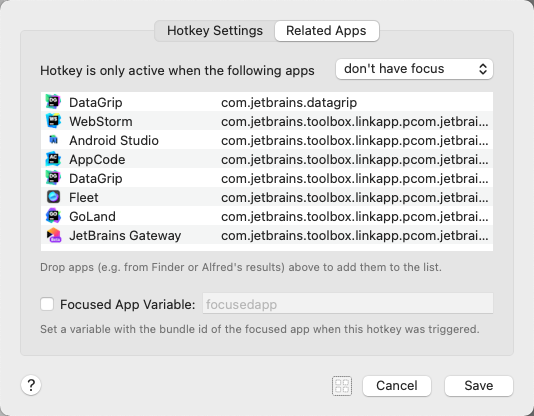Select the GoLand row name
534x416 pixels.
(x=93, y=217)
